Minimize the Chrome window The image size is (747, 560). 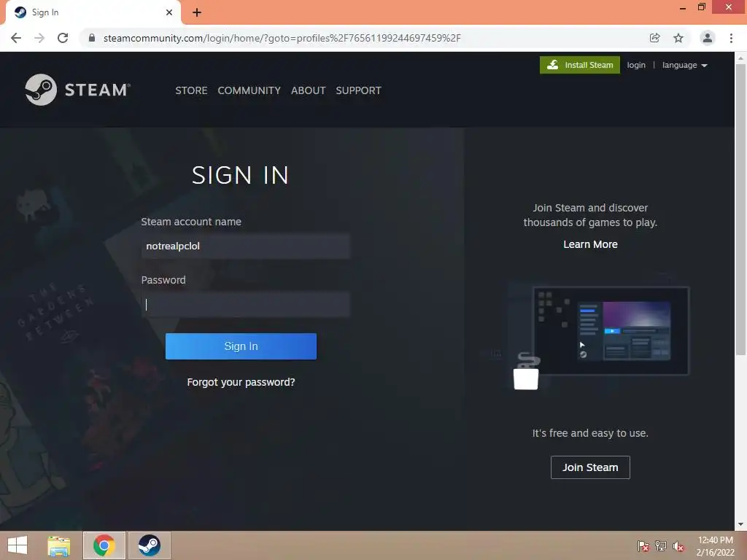tap(683, 7)
